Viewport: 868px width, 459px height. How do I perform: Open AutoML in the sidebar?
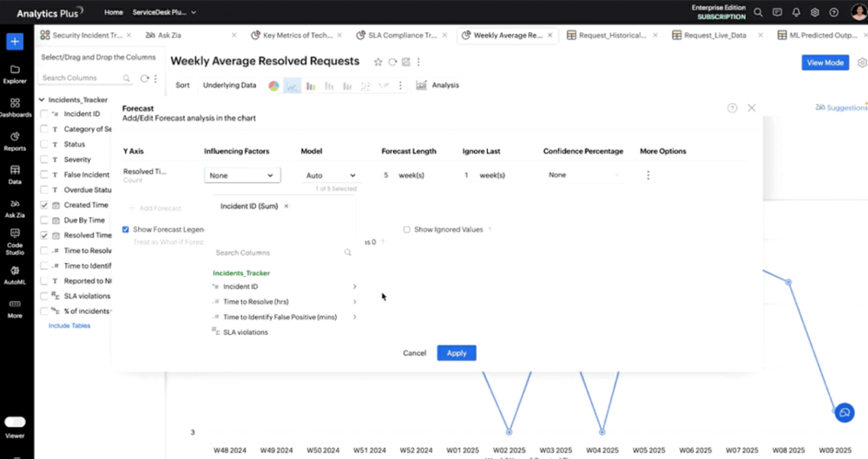tap(15, 275)
